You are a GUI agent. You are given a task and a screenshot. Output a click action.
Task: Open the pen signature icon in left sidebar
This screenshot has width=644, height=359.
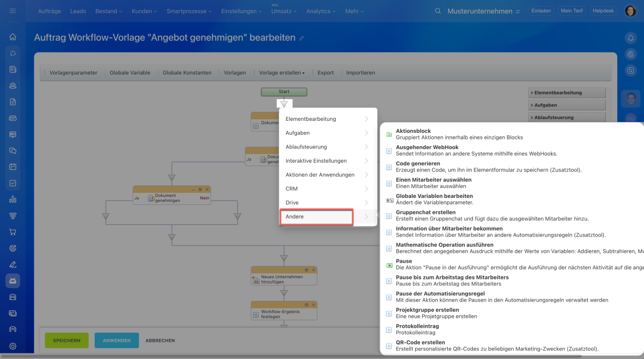pos(13,264)
